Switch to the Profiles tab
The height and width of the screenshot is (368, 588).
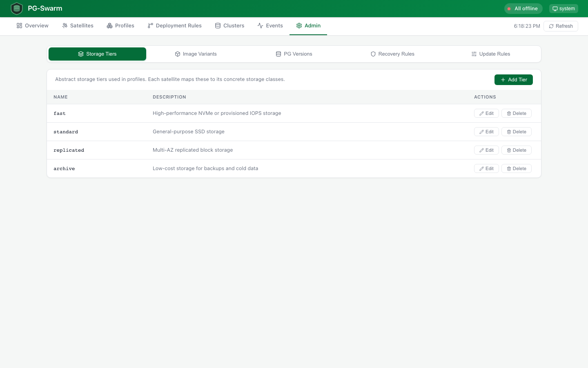[120, 26]
